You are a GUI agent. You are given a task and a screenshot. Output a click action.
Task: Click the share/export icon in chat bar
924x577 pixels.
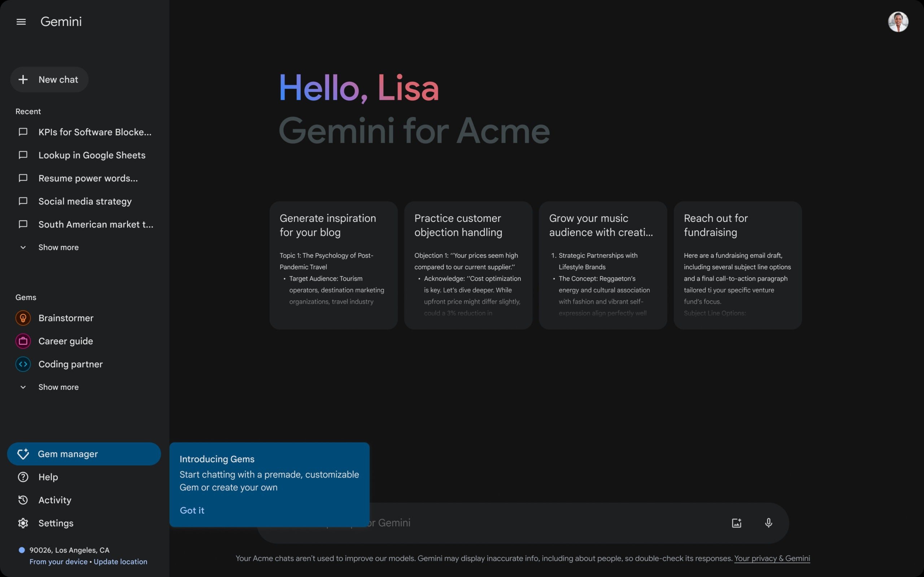click(736, 523)
